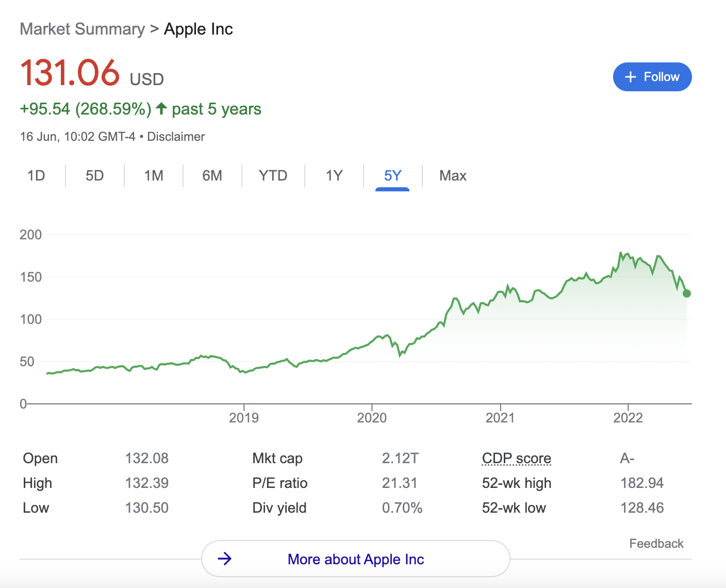Click the Low value 130.50
The image size is (726, 588).
pos(147,508)
